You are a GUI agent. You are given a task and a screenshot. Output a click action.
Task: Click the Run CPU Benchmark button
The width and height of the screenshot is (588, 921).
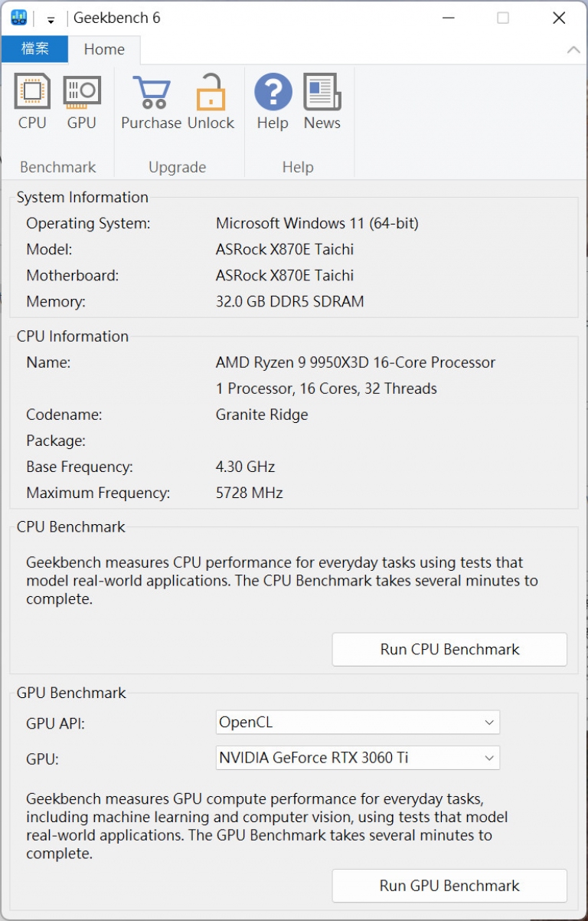pos(449,649)
